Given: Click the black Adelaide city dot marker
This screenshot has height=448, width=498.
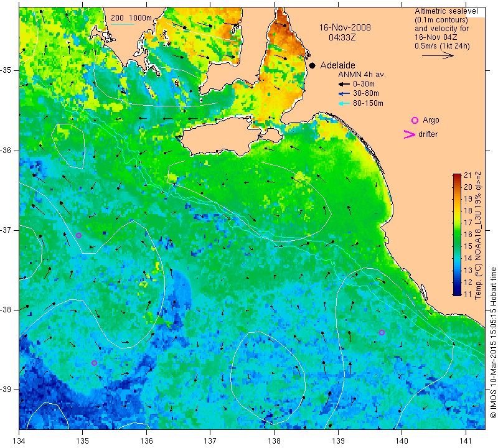Looking at the screenshot, I should 312,66.
